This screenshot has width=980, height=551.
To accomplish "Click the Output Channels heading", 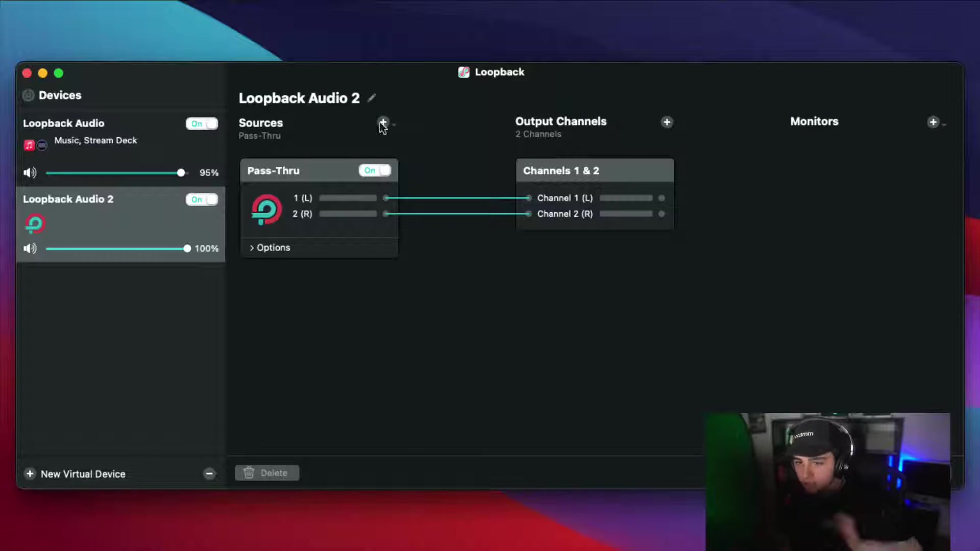I will (560, 121).
